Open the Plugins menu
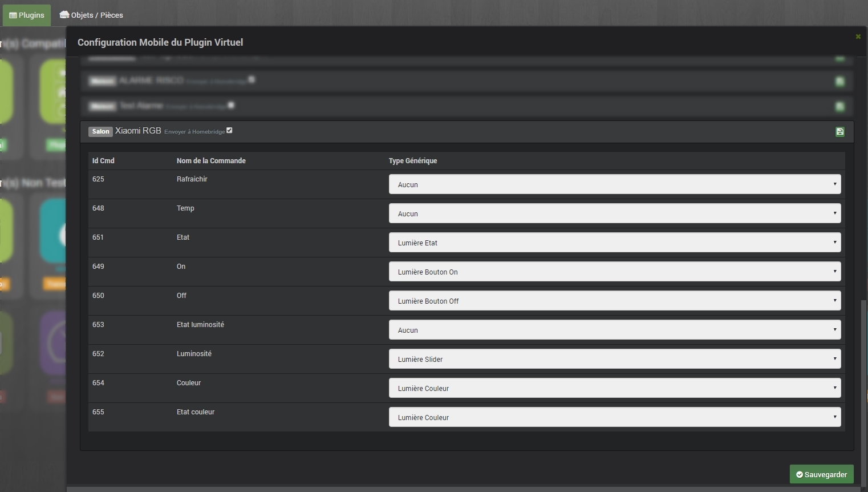 27,15
